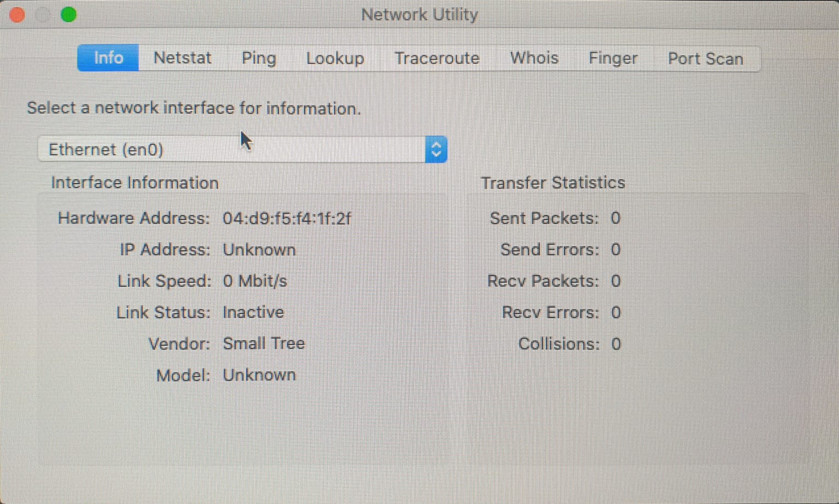
Task: Click the Interface Information heading
Action: click(135, 183)
